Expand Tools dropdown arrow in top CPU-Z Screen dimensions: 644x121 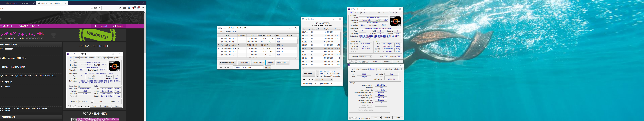[380, 61]
